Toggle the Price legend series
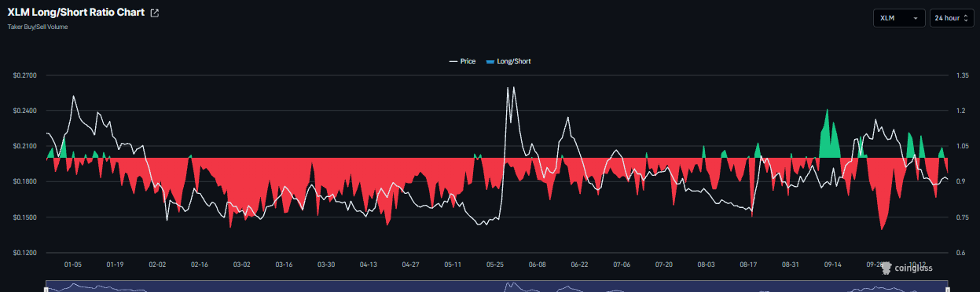This screenshot has height=292, width=980. click(x=462, y=60)
